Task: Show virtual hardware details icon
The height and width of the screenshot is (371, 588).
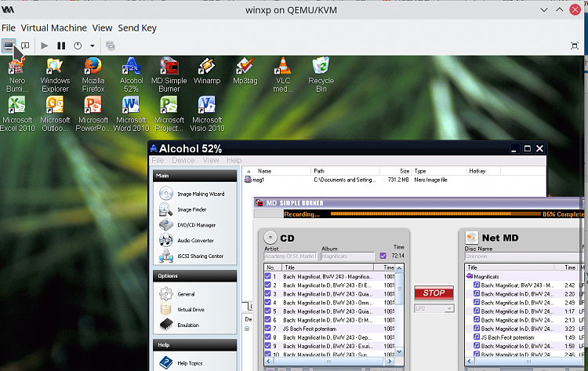Action: tap(25, 45)
